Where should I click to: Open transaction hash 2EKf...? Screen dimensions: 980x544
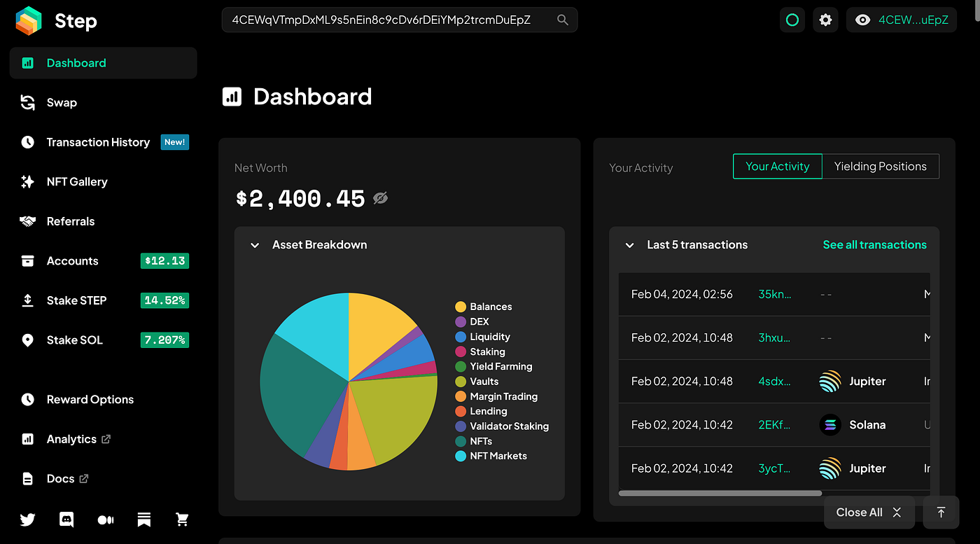tap(775, 425)
